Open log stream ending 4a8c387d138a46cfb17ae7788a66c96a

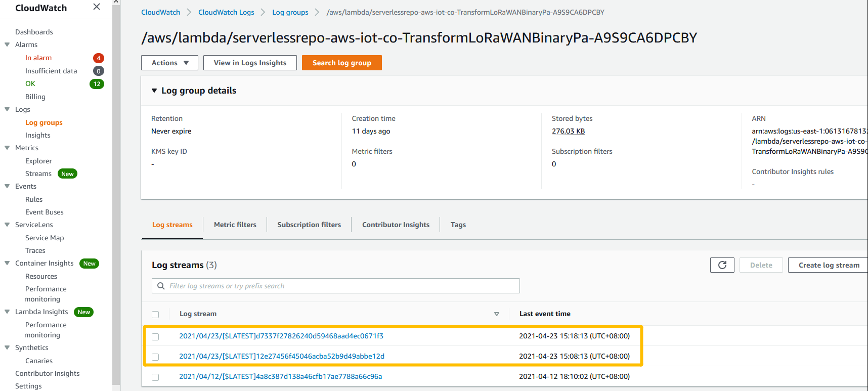(281, 376)
